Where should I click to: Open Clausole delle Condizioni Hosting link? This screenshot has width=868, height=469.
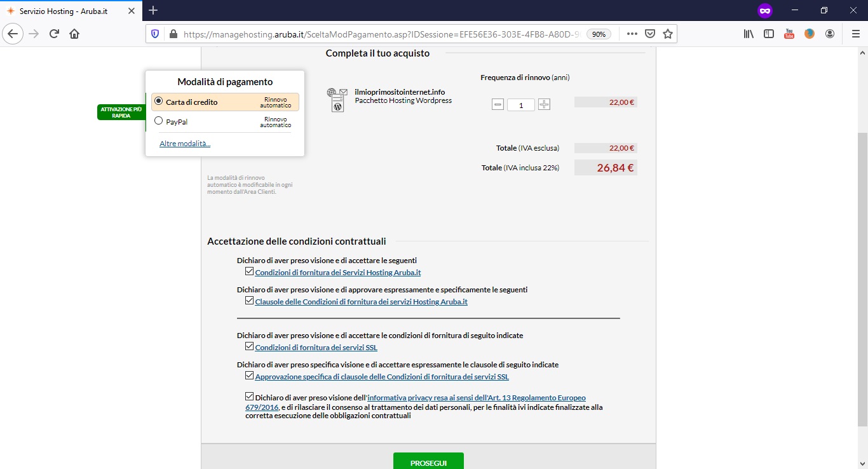(361, 302)
